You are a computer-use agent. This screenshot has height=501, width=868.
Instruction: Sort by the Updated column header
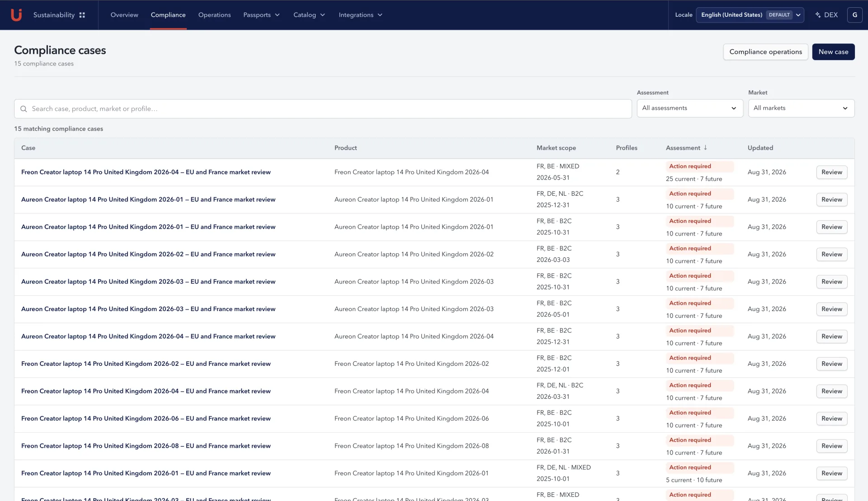(x=760, y=148)
